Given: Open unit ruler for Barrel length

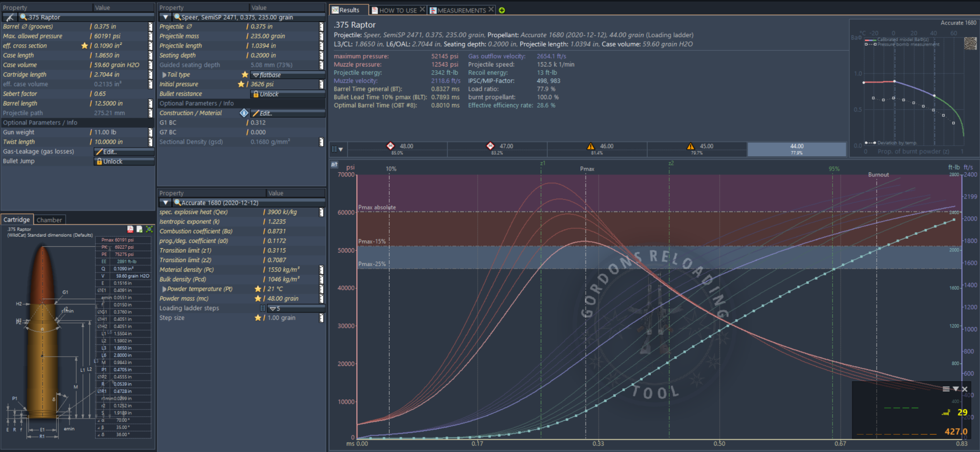Looking at the screenshot, I should [x=150, y=103].
